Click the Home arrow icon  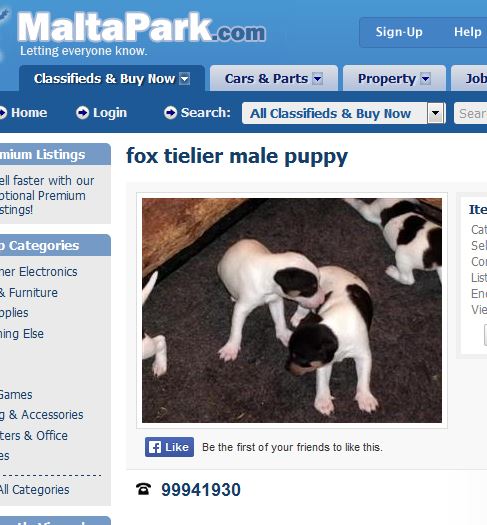click(x=3, y=113)
